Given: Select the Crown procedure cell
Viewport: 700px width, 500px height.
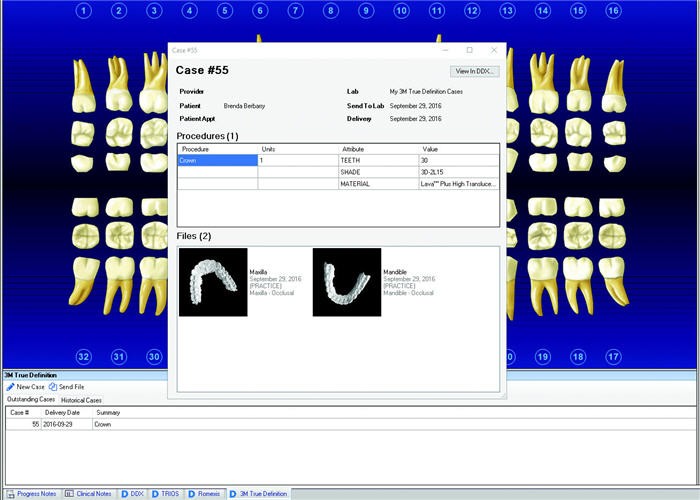Looking at the screenshot, I should 218,160.
